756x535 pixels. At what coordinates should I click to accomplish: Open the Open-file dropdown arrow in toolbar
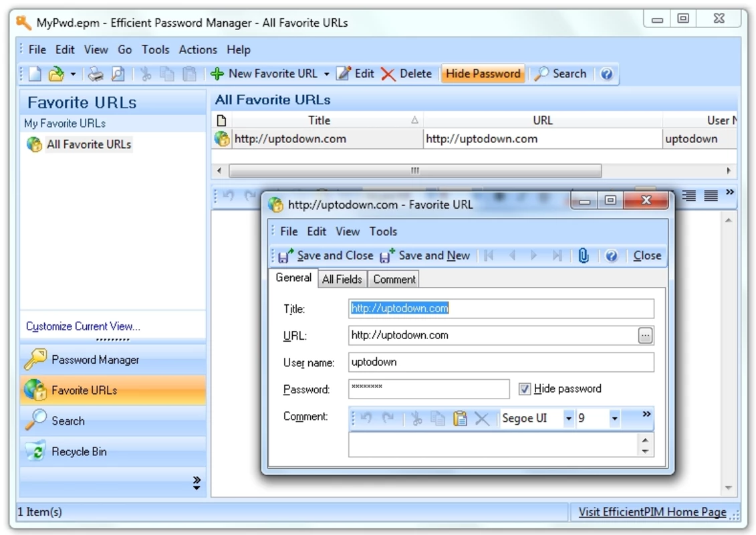click(73, 74)
